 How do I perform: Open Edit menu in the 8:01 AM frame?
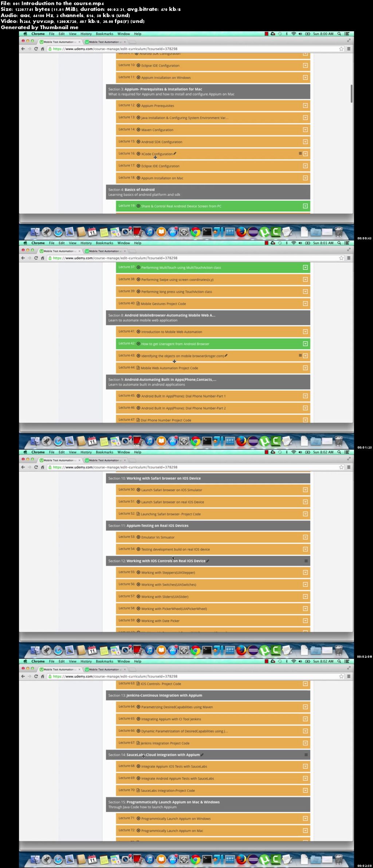point(62,243)
